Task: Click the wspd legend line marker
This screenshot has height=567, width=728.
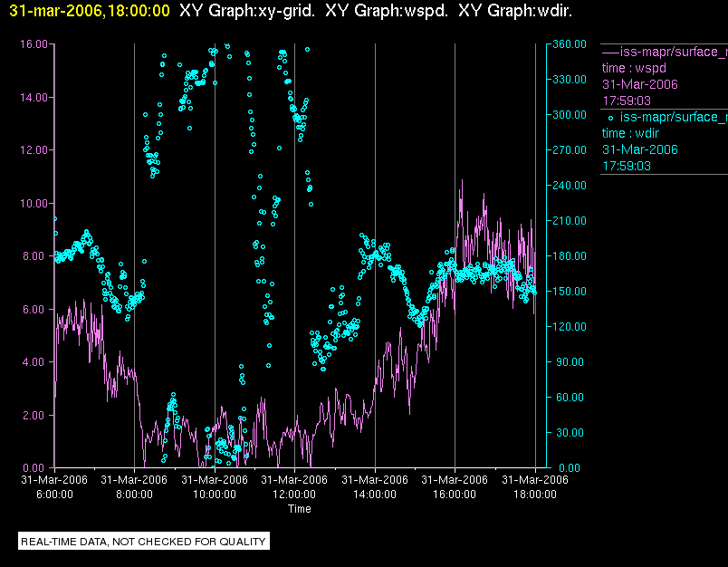Action: 610,53
